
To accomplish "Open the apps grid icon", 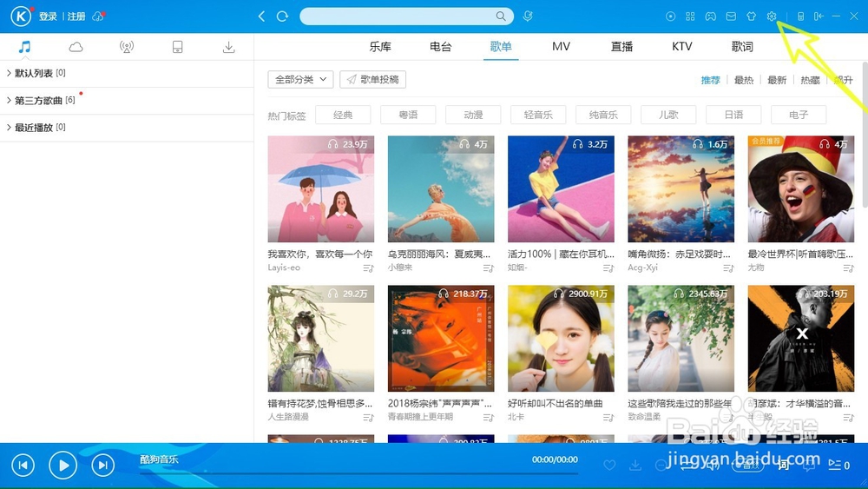I will [x=690, y=17].
